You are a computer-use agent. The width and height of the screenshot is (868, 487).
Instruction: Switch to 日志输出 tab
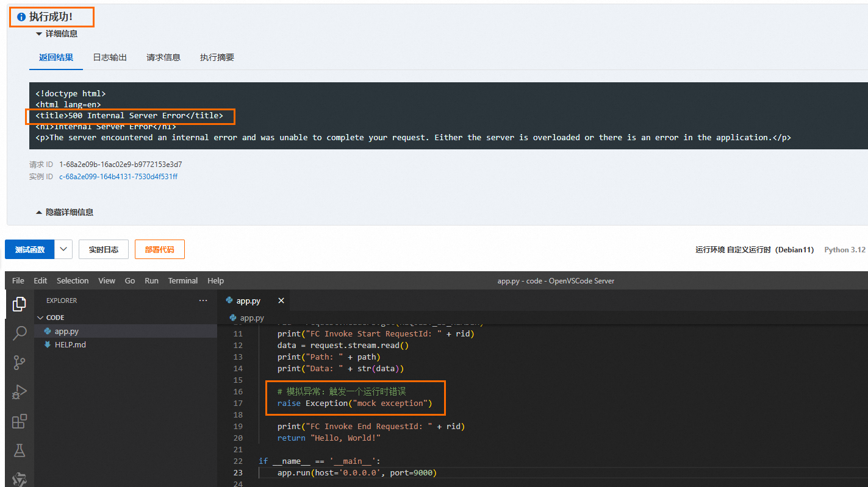pos(110,57)
